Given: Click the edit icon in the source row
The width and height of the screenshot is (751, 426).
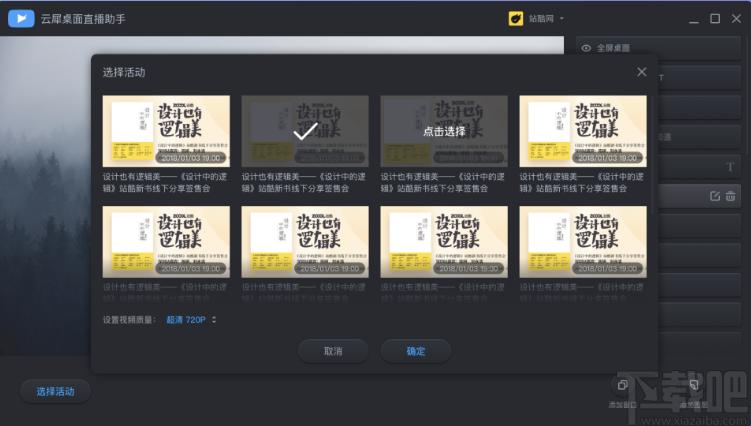Looking at the screenshot, I should (715, 196).
